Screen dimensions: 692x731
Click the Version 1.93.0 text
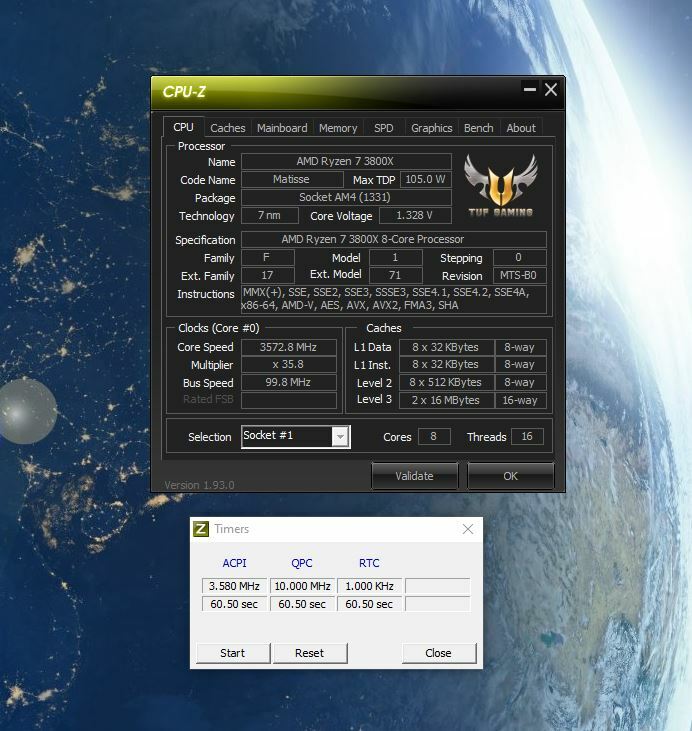(200, 485)
